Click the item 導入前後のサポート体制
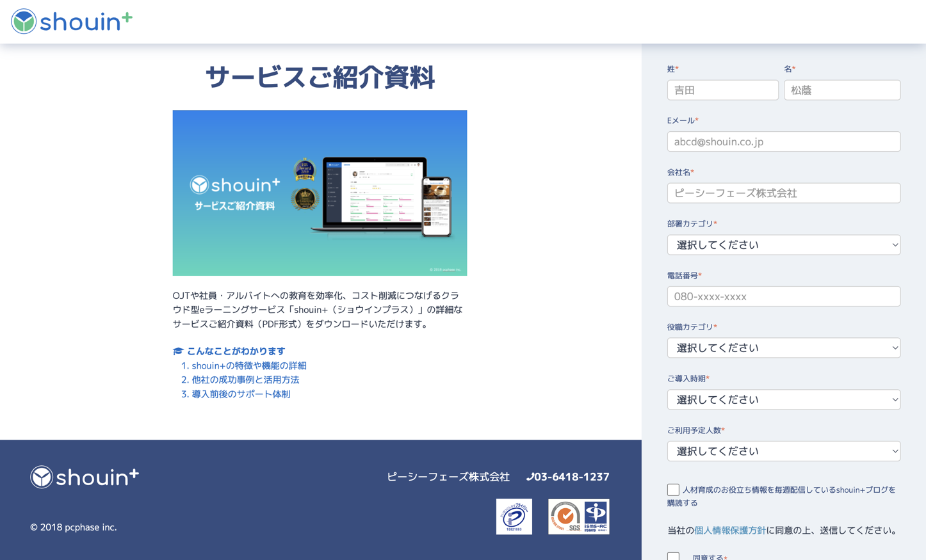 (x=241, y=394)
